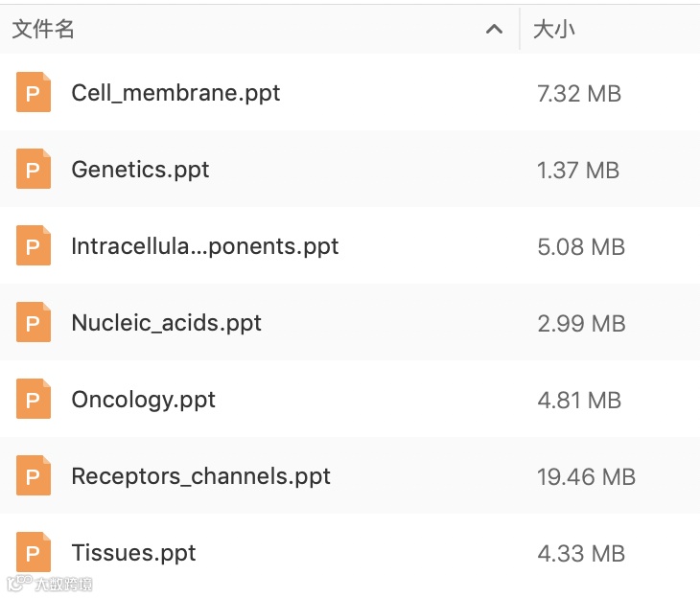Image resolution: width=700 pixels, height=598 pixels.
Task: Select the Oncology.ppt file name
Action: tap(143, 400)
